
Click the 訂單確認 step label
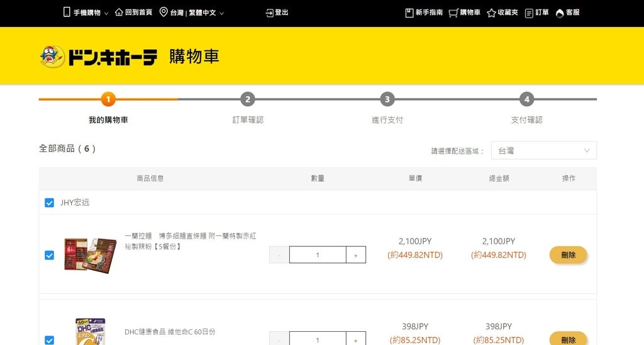point(248,120)
